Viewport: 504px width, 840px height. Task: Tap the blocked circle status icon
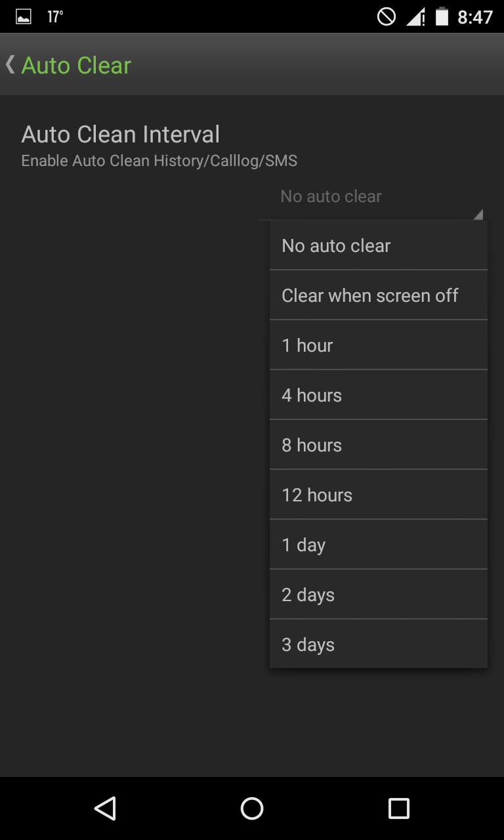point(387,17)
